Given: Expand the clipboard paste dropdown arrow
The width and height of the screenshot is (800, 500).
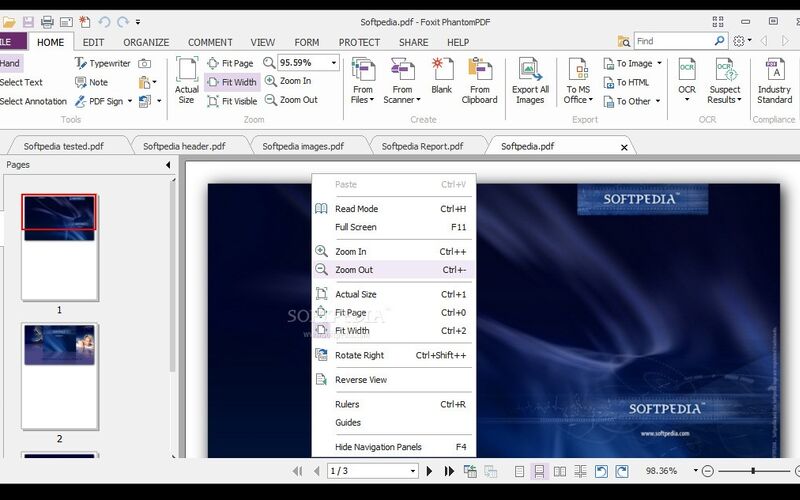Looking at the screenshot, I should [x=155, y=82].
